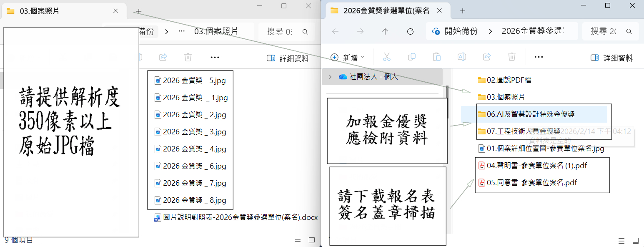Click the Delete trash icon in right toolbar
644x247 pixels.
click(511, 57)
